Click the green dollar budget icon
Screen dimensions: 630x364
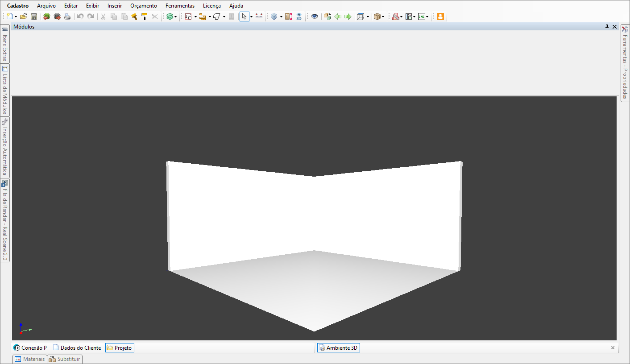170,17
